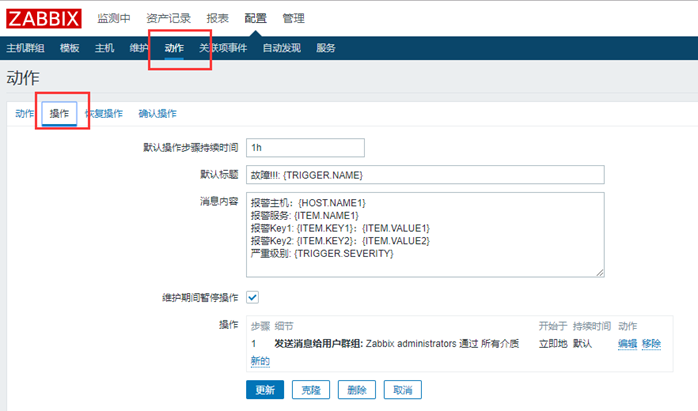Click the 消息内容 text area
The height and width of the screenshot is (411, 698).
425,235
